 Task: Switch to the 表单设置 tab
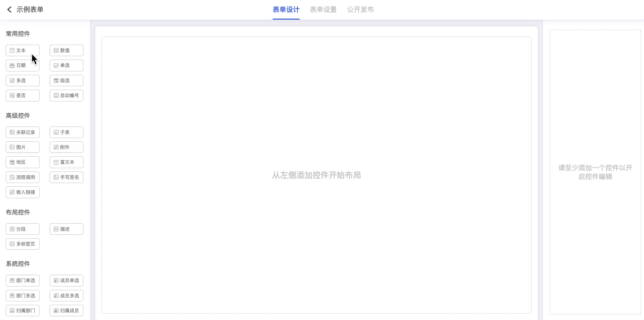323,9
